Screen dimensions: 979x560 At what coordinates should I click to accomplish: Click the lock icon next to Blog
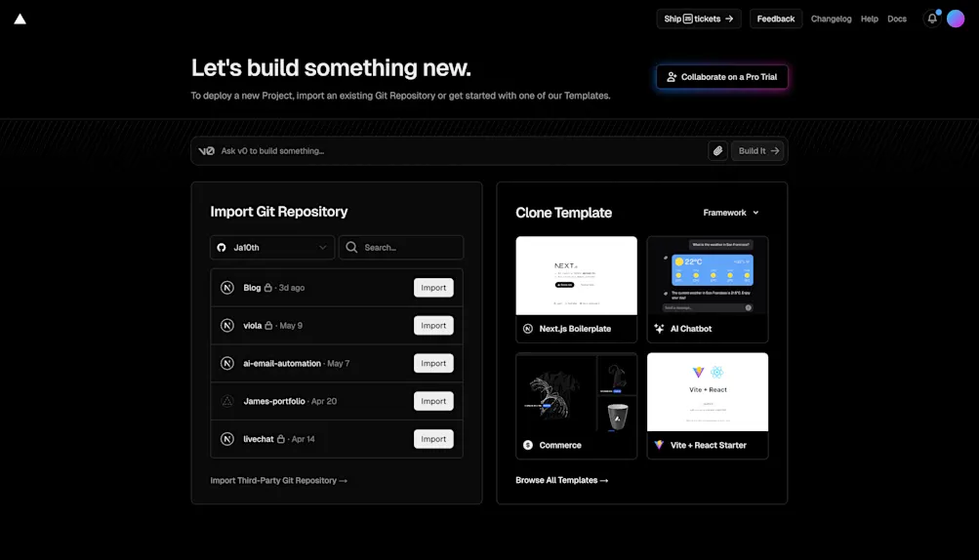click(x=267, y=288)
